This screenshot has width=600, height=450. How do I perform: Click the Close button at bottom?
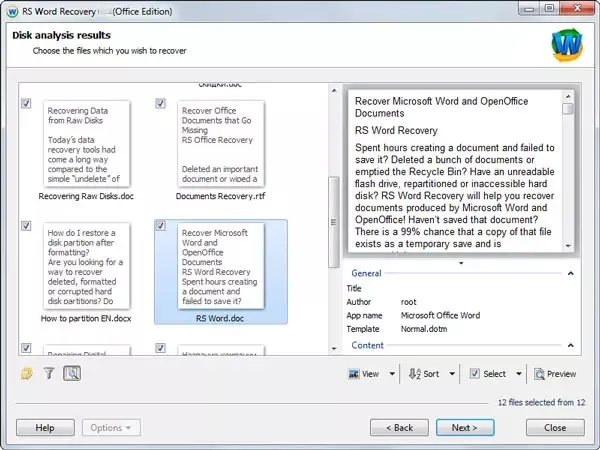(555, 427)
